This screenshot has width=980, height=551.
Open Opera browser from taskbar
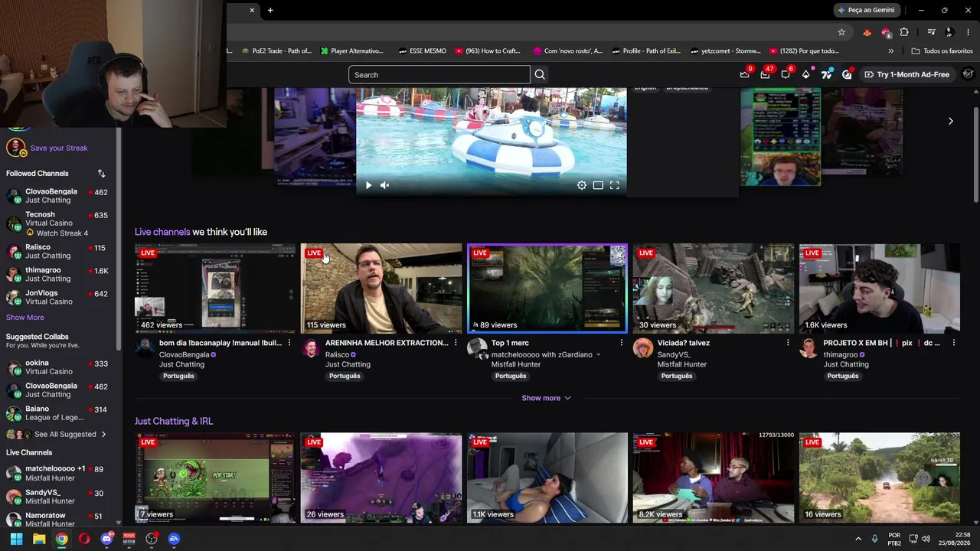84,539
